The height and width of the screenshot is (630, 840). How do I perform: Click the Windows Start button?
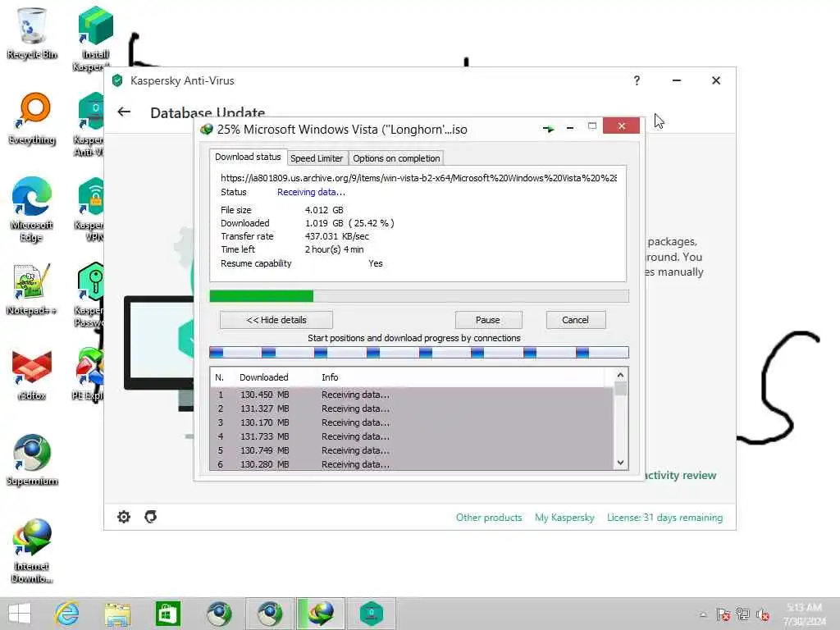click(x=20, y=614)
